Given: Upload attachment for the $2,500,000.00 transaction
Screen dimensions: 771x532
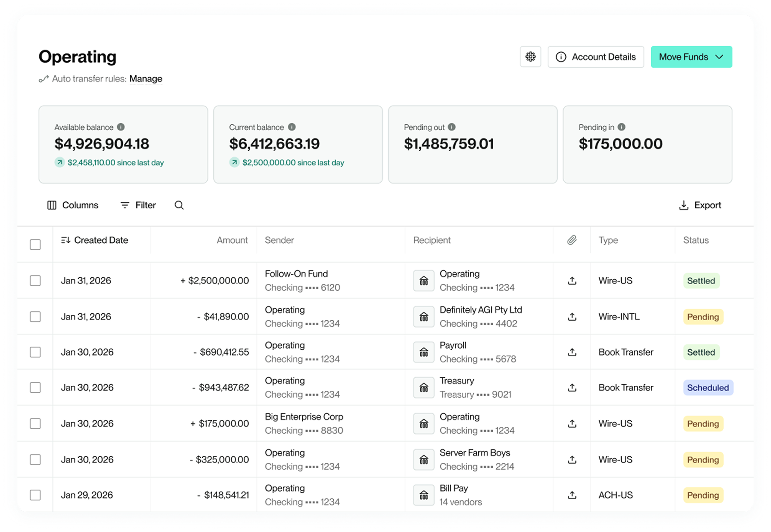Looking at the screenshot, I should pos(572,281).
